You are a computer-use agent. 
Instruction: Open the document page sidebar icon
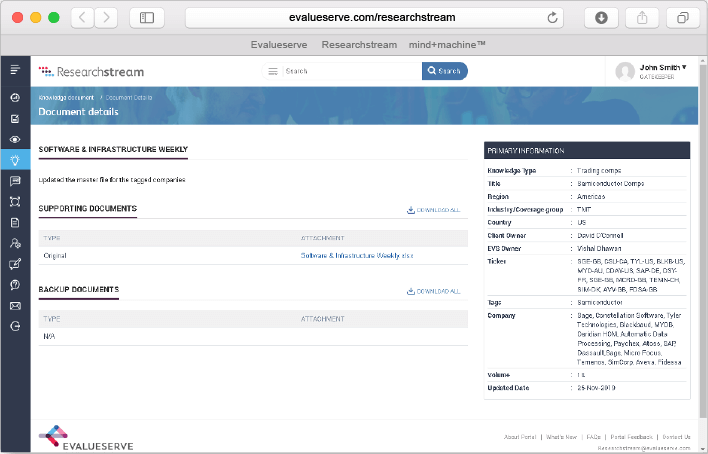15,223
